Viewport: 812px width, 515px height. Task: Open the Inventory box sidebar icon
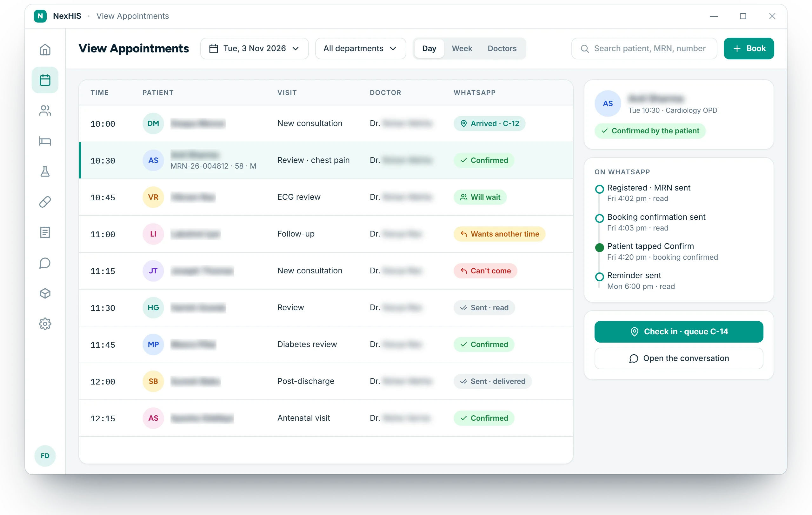tap(45, 293)
